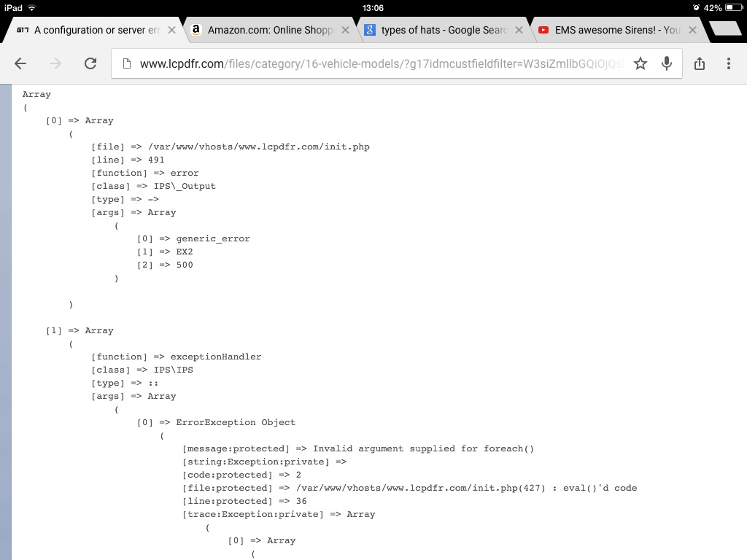747x560 pixels.
Task: Click 'Invalid argument supplied for foreach()' message
Action: (x=423, y=448)
